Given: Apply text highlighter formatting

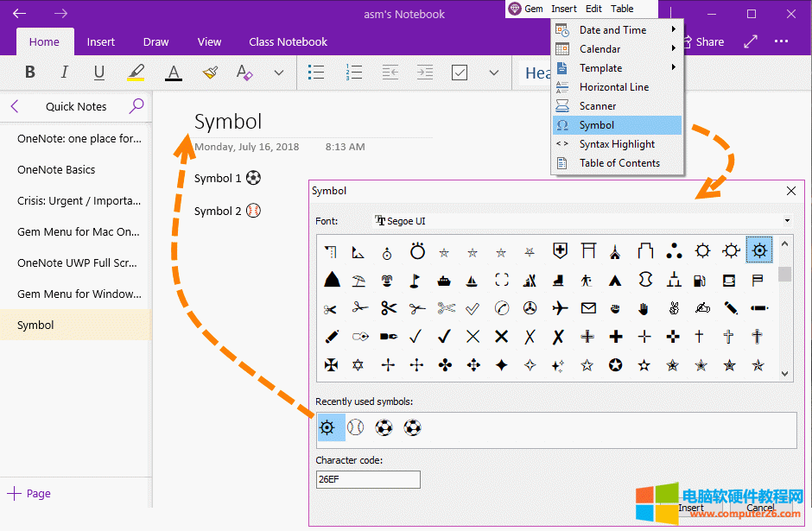Looking at the screenshot, I should point(136,73).
